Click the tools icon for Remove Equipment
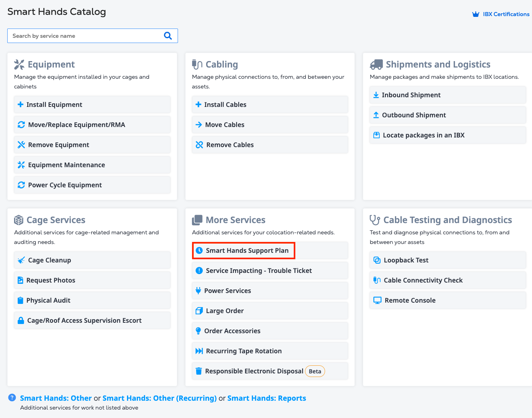 (21, 145)
